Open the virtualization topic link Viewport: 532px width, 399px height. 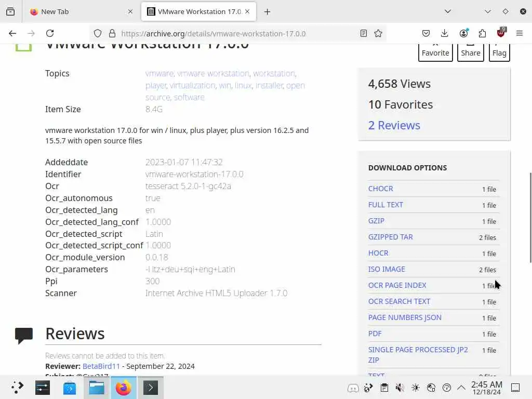pos(192,86)
